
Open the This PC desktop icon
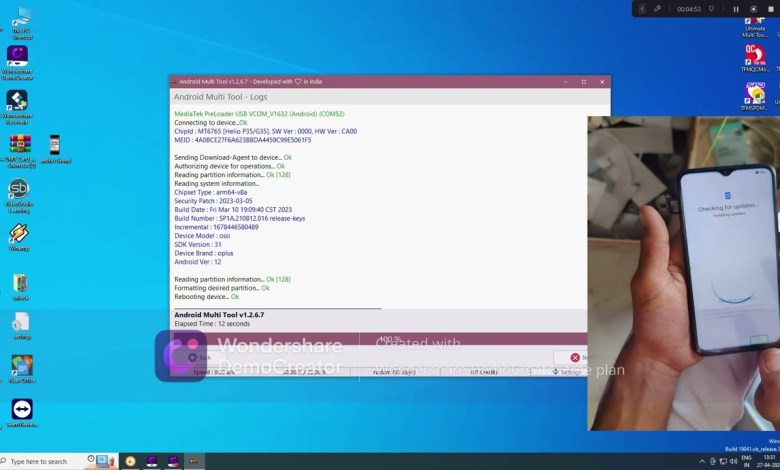coord(21,20)
